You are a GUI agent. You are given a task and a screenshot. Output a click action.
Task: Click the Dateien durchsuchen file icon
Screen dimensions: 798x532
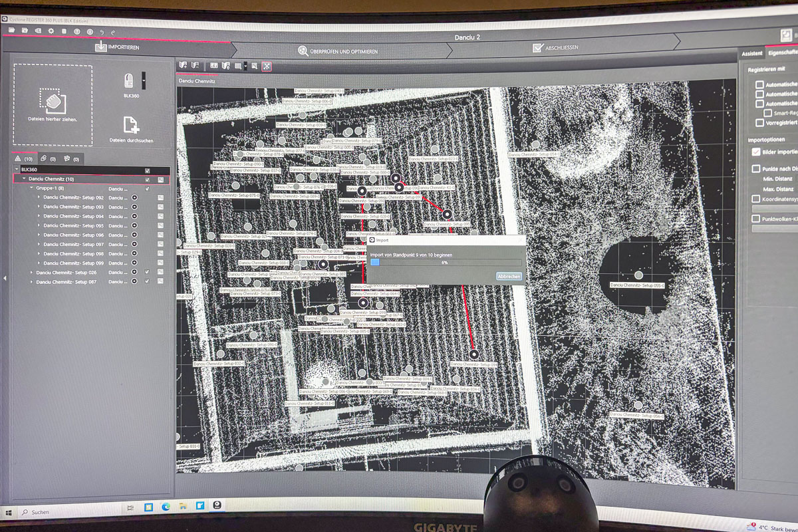[131, 125]
